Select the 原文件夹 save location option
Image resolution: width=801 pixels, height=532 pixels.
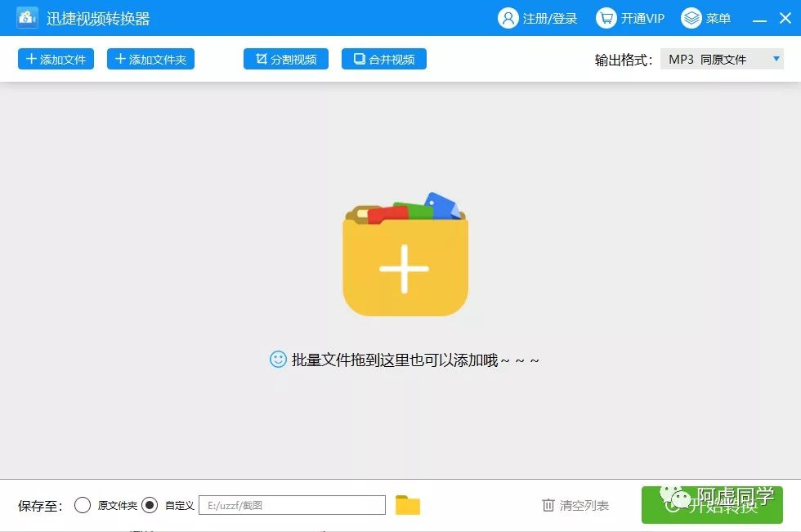(x=83, y=505)
